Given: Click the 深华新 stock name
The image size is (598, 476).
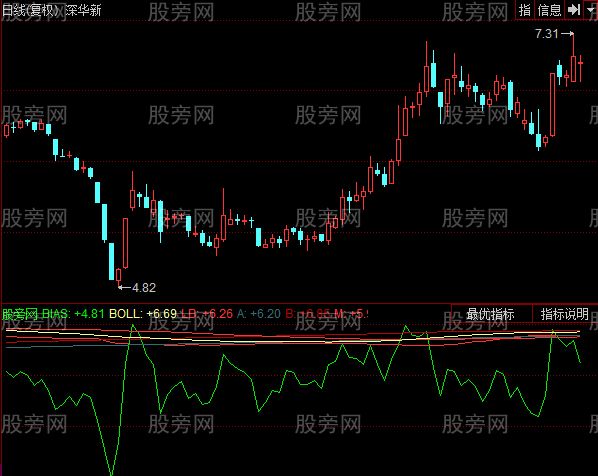Looking at the screenshot, I should point(83,10).
